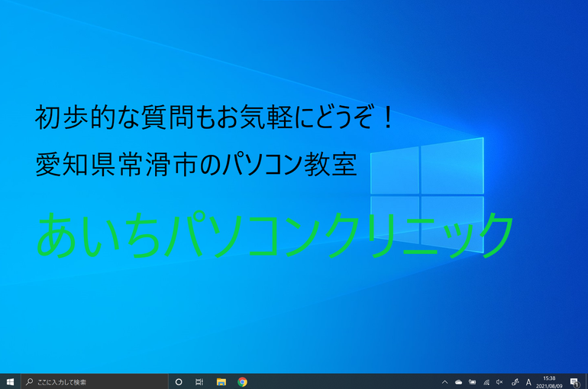
Task: Launch Google Chrome from the taskbar
Action: pyautogui.click(x=242, y=382)
